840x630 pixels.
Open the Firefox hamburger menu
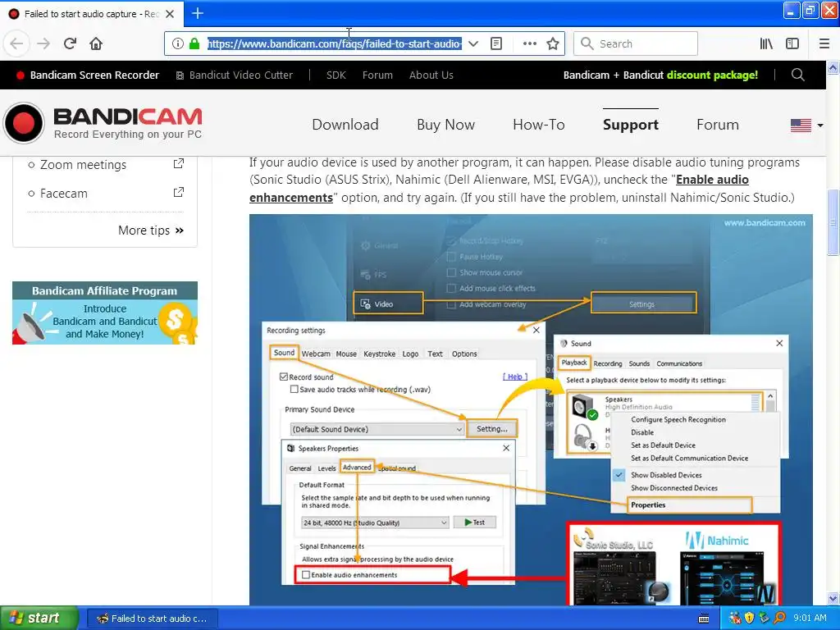(x=824, y=44)
